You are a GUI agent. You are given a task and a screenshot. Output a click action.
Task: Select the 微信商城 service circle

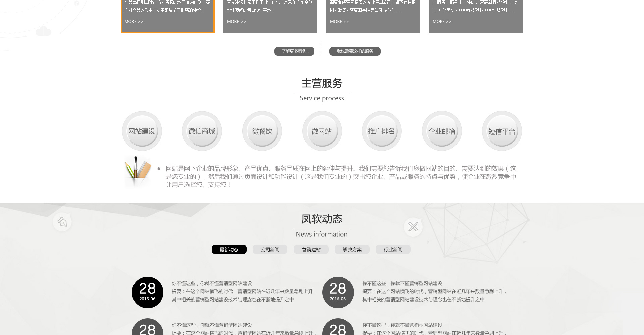[202, 131]
